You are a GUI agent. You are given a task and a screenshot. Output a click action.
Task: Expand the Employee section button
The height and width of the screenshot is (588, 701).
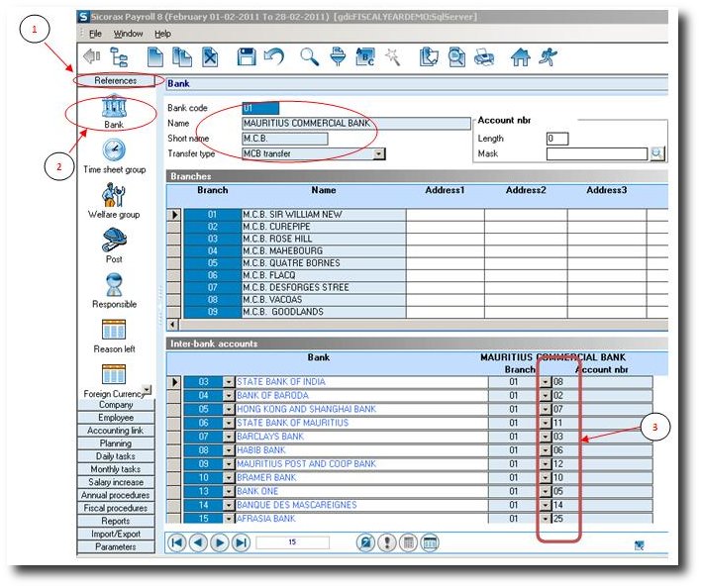pyautogui.click(x=116, y=418)
